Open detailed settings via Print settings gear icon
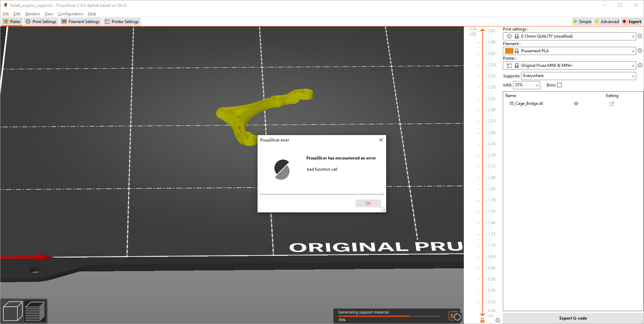The image size is (644, 324). click(x=640, y=36)
